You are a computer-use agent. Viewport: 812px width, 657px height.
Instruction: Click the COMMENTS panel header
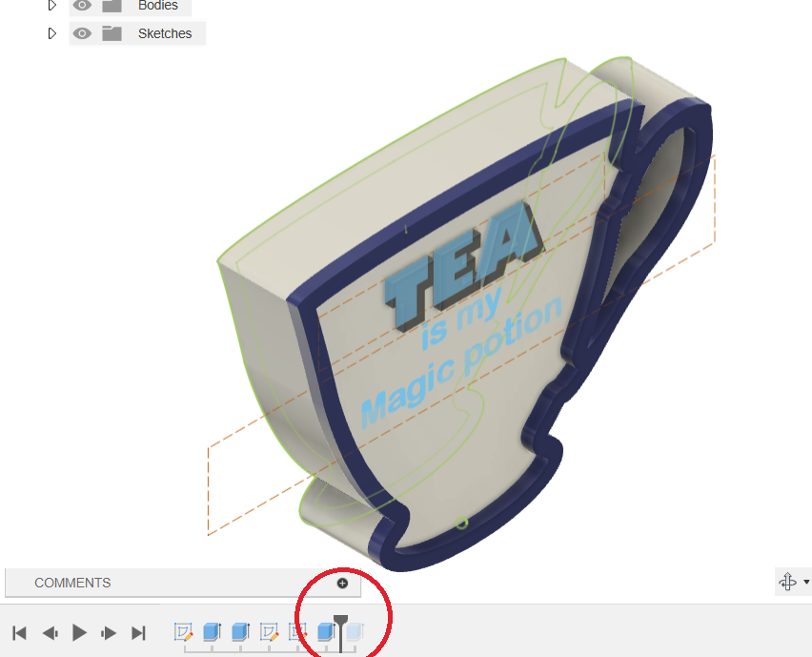click(72, 583)
